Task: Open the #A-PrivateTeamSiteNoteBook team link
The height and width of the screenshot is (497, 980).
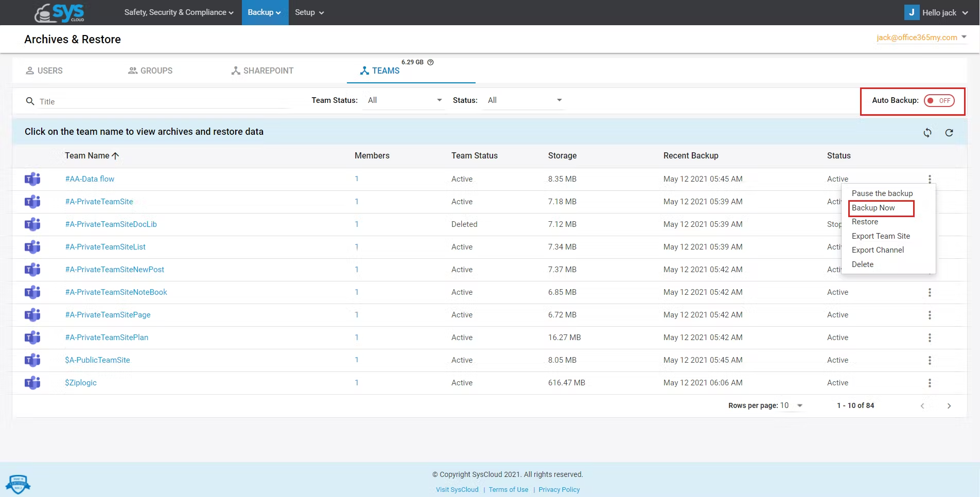Action: pyautogui.click(x=116, y=292)
